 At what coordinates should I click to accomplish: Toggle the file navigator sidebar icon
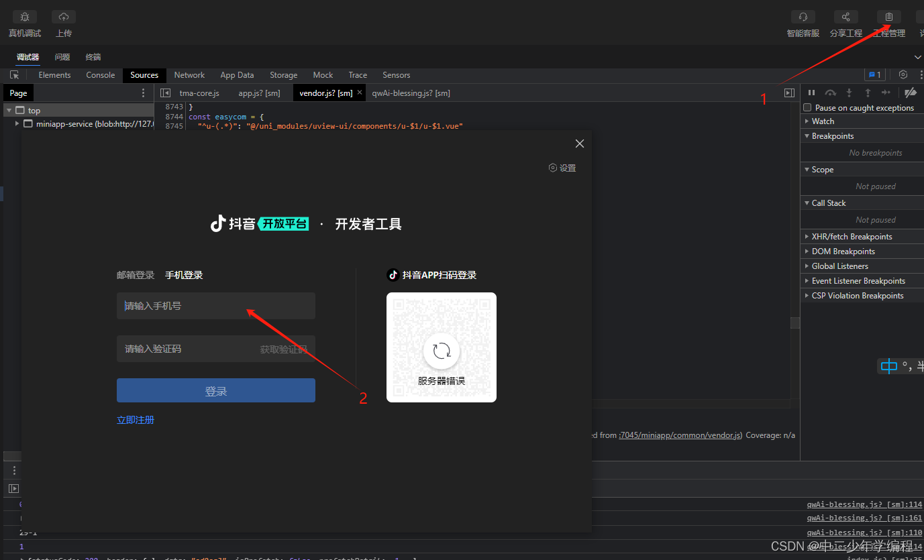[x=165, y=93]
